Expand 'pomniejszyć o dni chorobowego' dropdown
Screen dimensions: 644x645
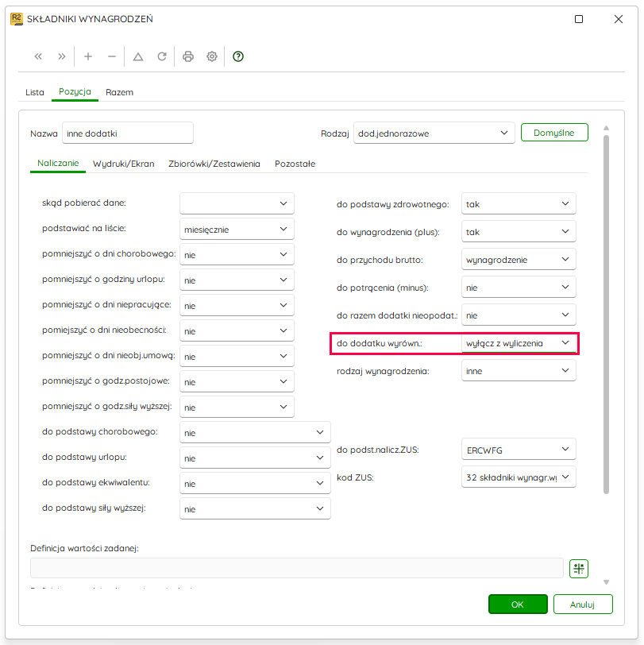point(237,255)
